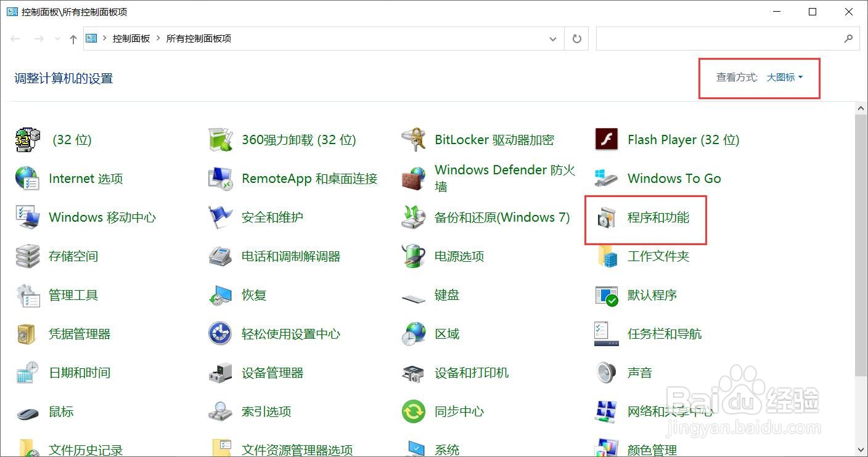
Task: Open recent locations dropdown beside forward arrow
Action: click(57, 39)
